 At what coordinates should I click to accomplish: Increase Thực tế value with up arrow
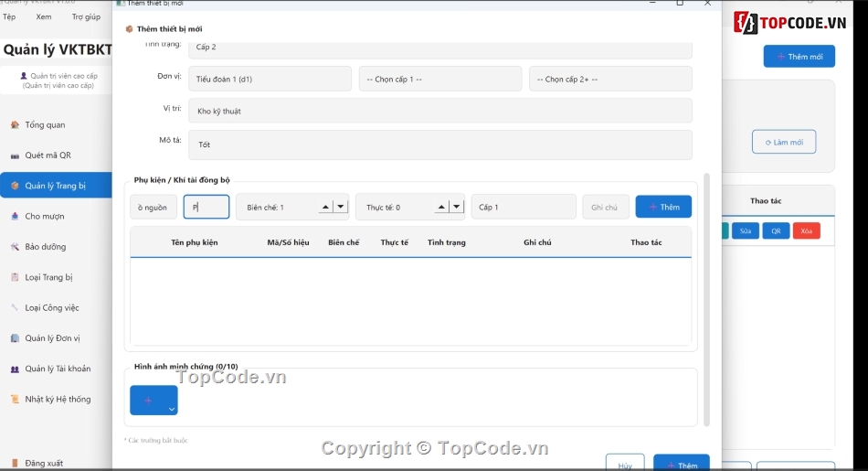point(441,208)
